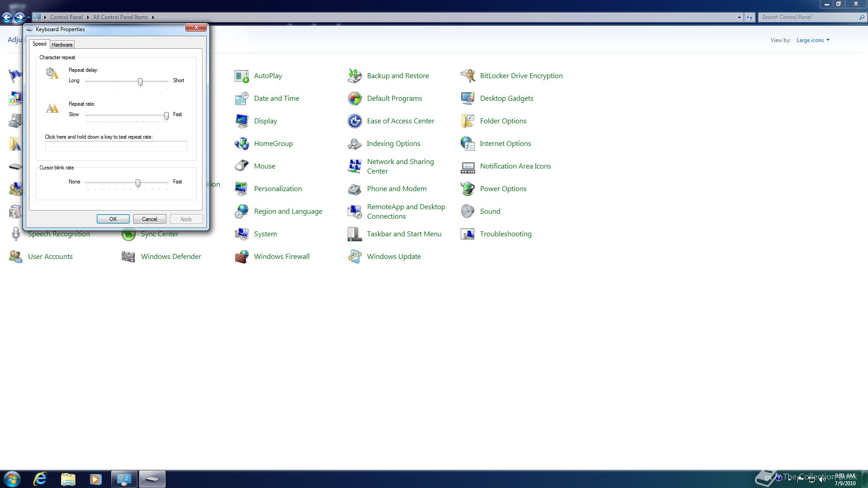Click the Display monitor icon
The height and width of the screenshot is (488, 868).
tap(242, 121)
